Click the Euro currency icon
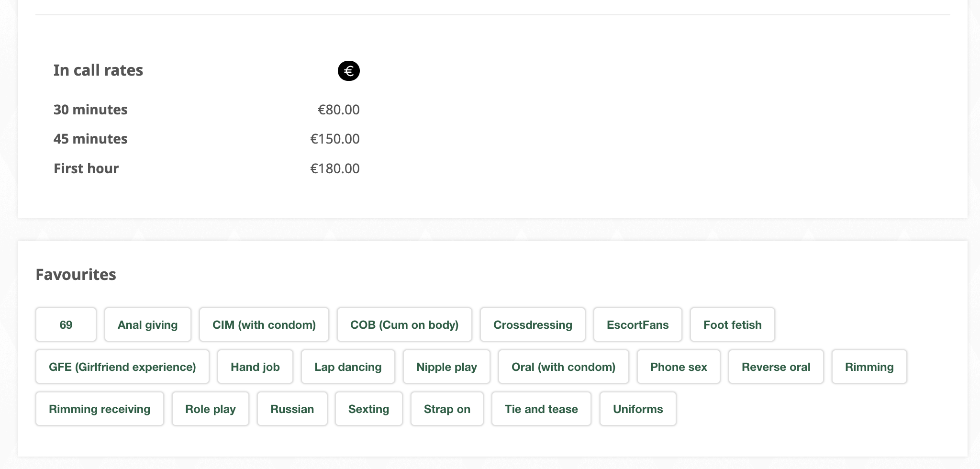Image resolution: width=980 pixels, height=469 pixels. (x=349, y=71)
